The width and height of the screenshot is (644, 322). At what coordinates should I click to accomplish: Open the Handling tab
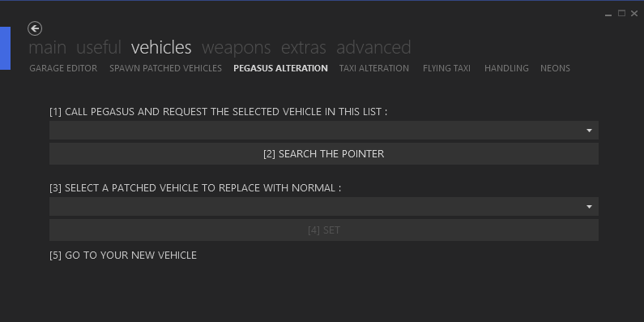pyautogui.click(x=506, y=68)
